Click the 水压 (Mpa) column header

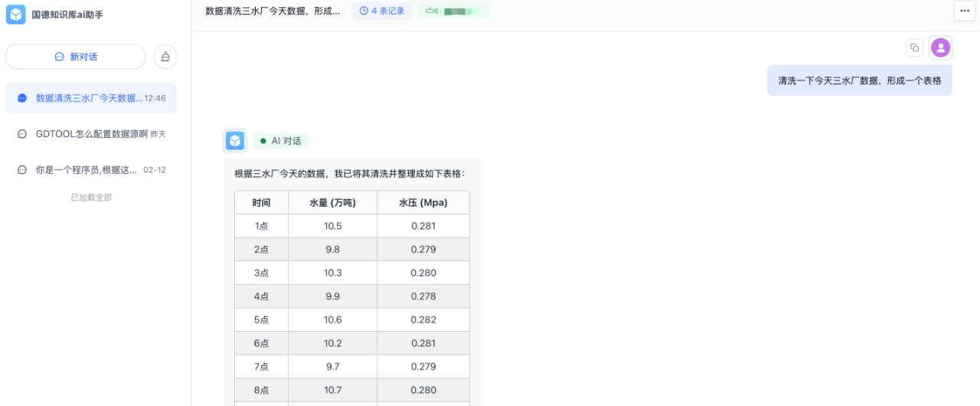point(423,203)
